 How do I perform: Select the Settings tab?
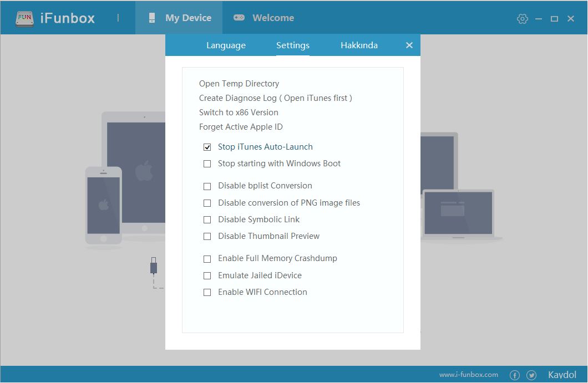[x=293, y=45]
